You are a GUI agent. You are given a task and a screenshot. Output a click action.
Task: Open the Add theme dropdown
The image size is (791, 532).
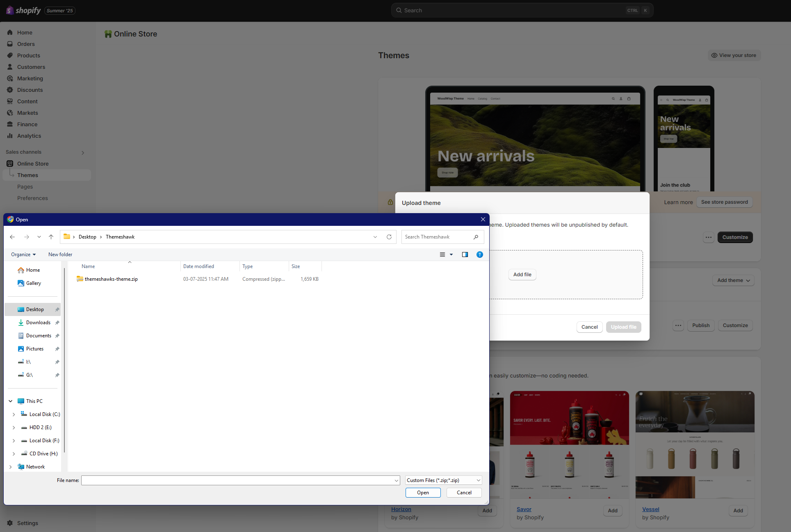pyautogui.click(x=733, y=280)
